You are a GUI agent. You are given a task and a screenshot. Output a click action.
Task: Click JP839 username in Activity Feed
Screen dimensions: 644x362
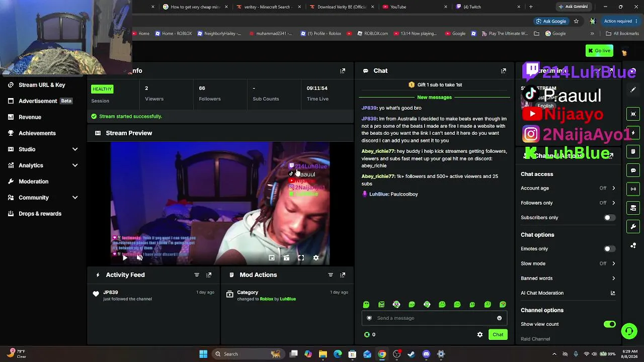coord(111,292)
